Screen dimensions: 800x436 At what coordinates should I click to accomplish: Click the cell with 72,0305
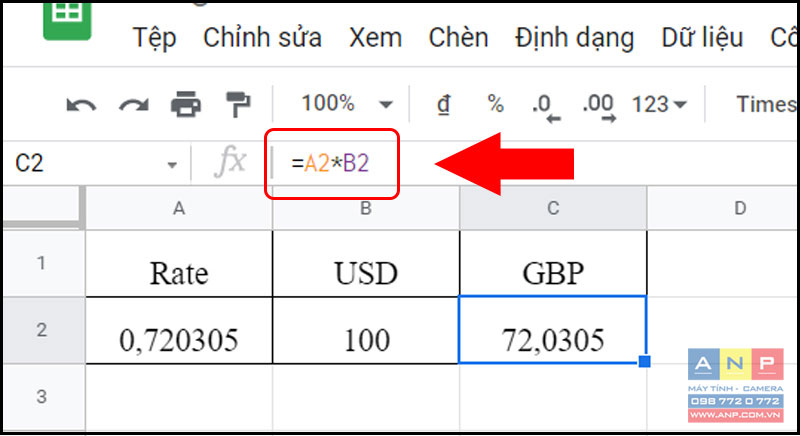[x=553, y=330]
